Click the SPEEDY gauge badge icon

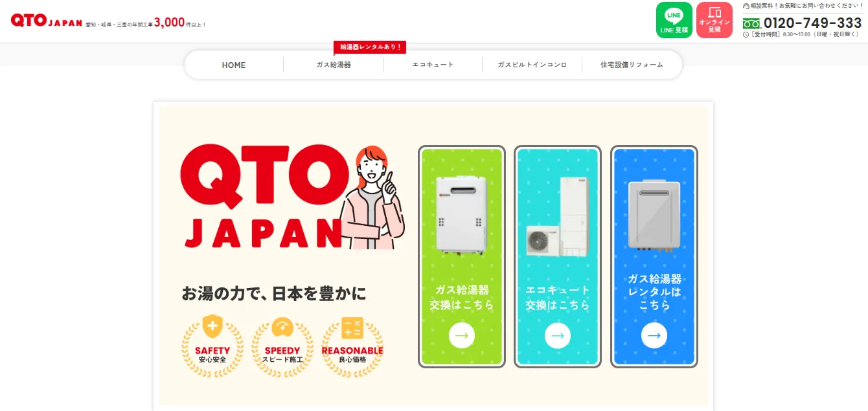coord(282,327)
